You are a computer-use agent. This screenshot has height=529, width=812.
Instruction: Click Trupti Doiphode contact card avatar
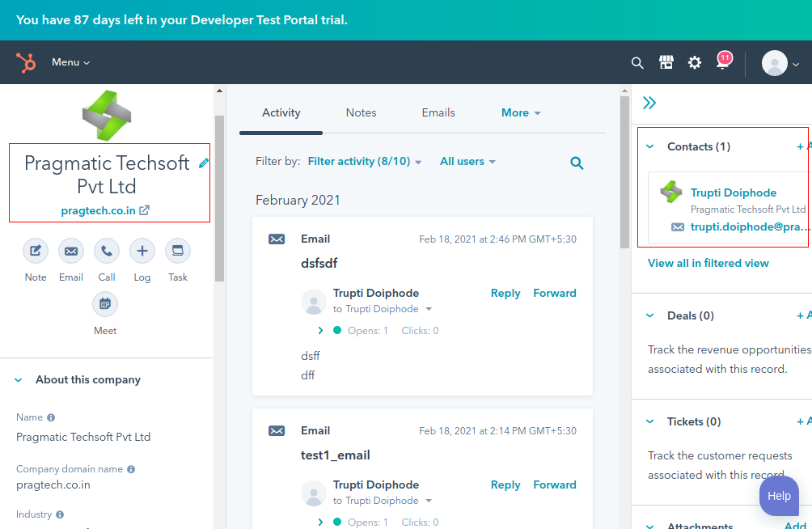point(671,192)
